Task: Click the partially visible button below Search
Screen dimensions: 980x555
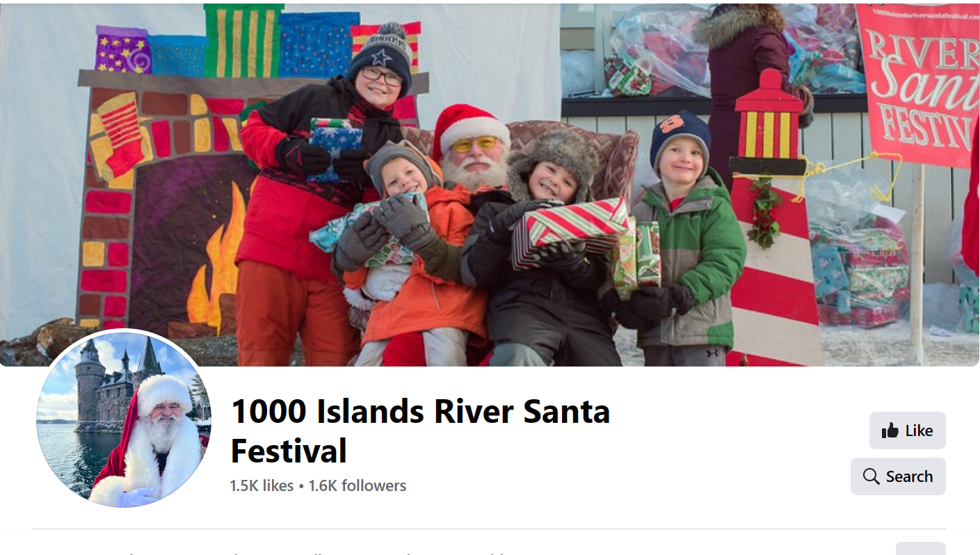Action: [x=920, y=549]
